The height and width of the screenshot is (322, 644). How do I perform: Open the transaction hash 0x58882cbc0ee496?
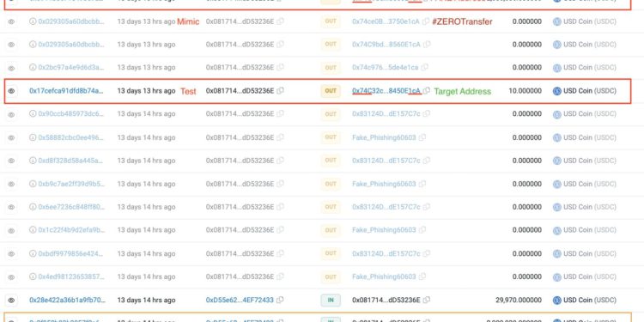pyautogui.click(x=71, y=137)
